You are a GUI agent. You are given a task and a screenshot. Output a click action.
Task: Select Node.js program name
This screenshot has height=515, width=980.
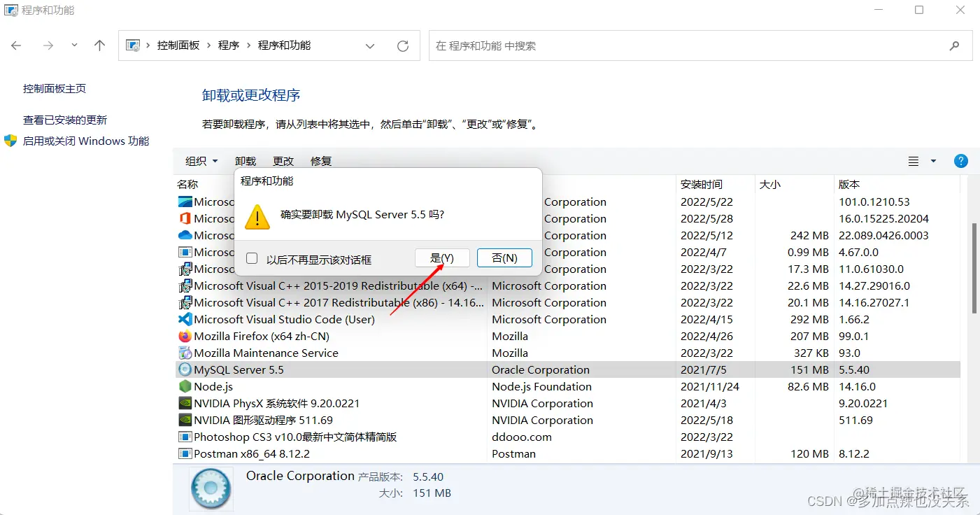213,386
